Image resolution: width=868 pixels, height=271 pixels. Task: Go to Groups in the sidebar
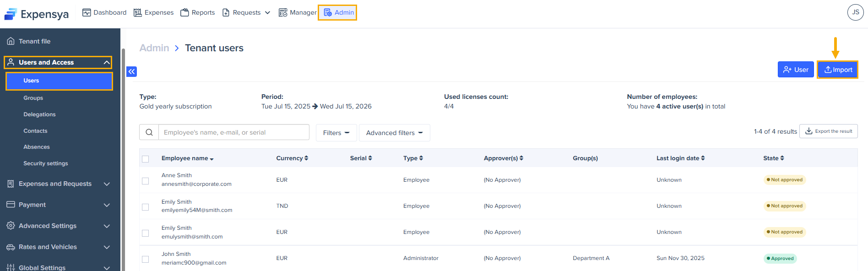(33, 98)
